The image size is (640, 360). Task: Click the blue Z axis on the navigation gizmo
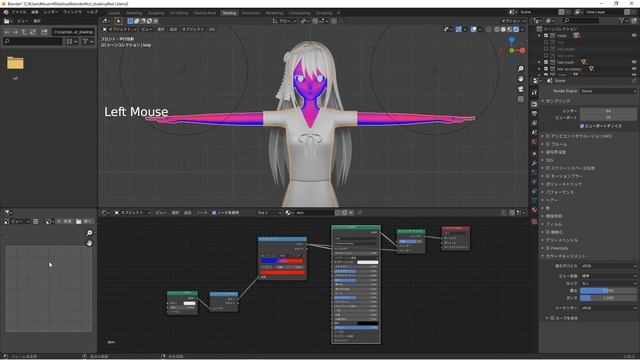[512, 40]
